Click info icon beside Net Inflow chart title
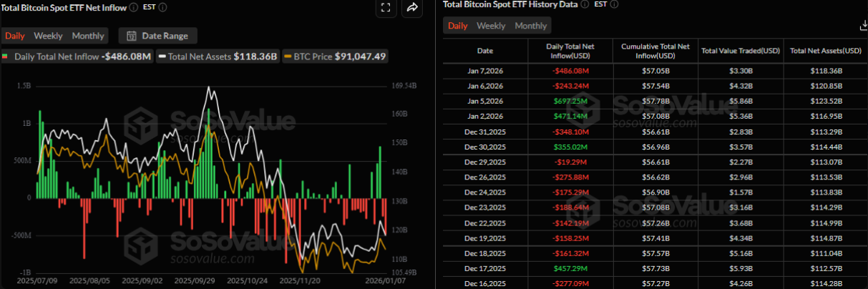 [x=134, y=7]
